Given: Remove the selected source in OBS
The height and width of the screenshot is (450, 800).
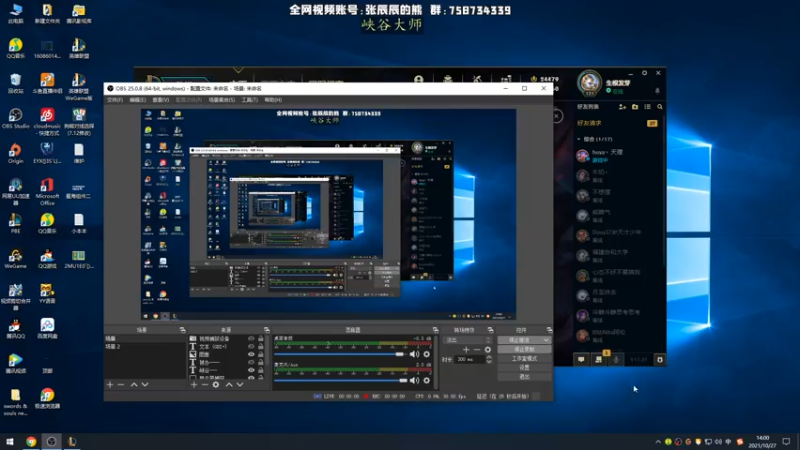Looking at the screenshot, I should click(205, 384).
